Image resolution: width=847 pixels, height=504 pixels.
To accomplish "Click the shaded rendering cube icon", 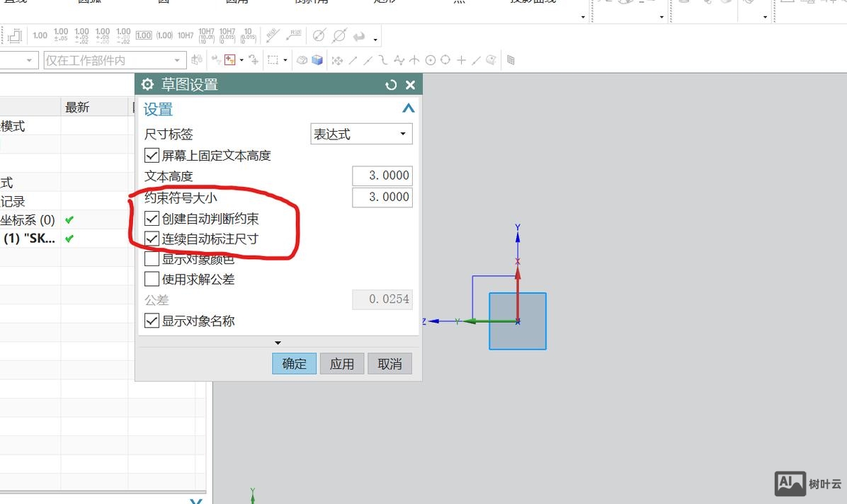I will point(318,59).
